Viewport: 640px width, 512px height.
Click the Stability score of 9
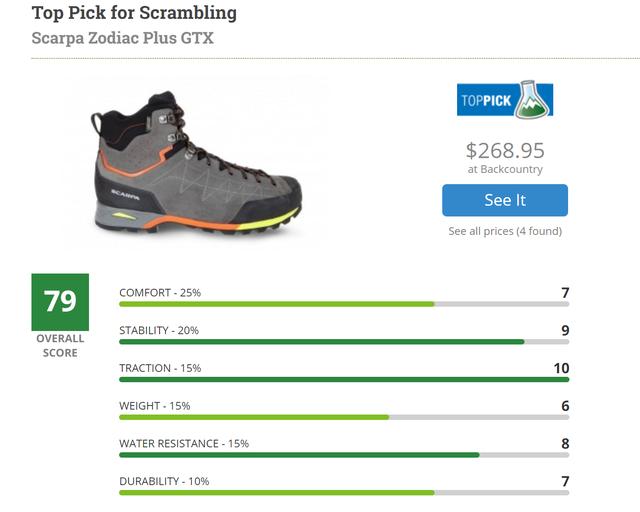(x=565, y=330)
